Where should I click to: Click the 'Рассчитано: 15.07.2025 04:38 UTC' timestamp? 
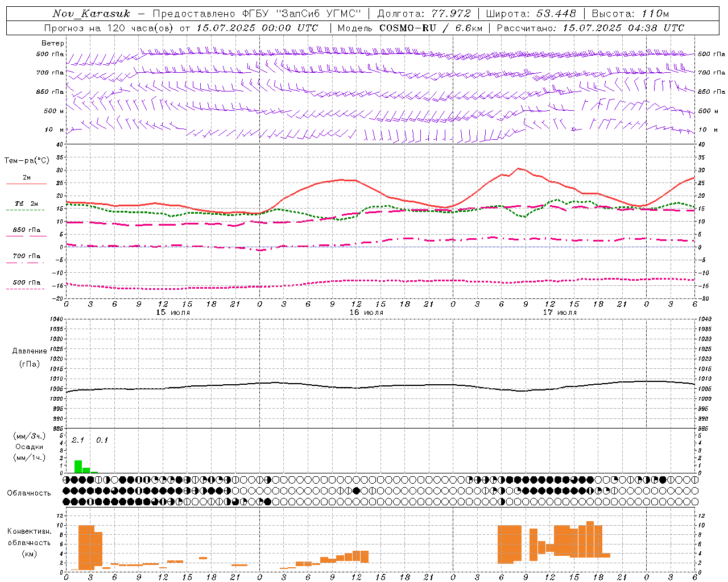click(590, 28)
